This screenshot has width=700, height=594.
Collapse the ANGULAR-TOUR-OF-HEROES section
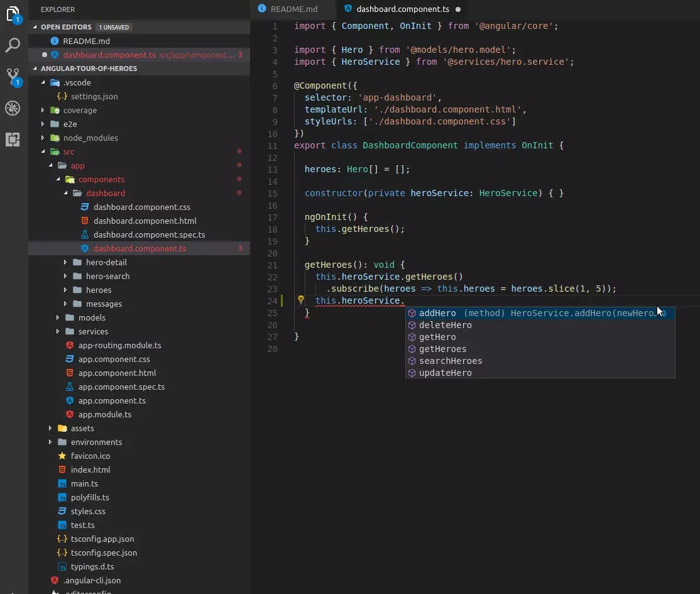click(x=35, y=69)
